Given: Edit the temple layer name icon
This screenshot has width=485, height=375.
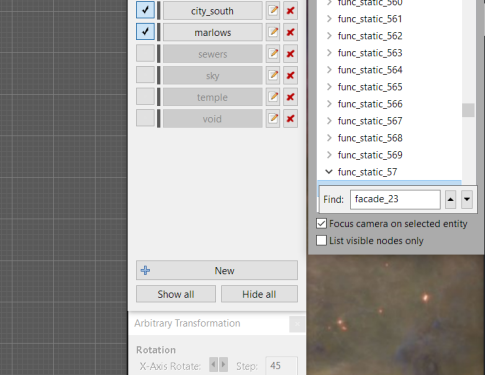Looking at the screenshot, I should pyautogui.click(x=273, y=97).
